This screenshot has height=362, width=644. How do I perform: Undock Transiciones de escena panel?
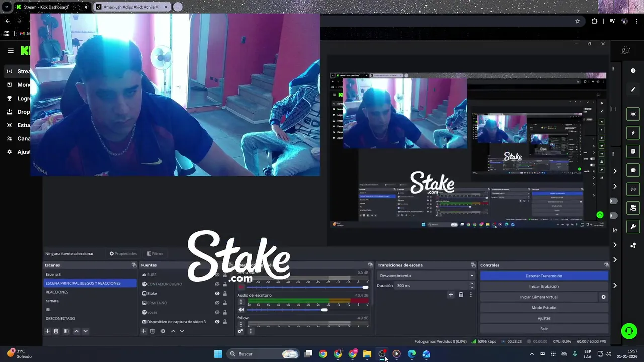coord(473,265)
